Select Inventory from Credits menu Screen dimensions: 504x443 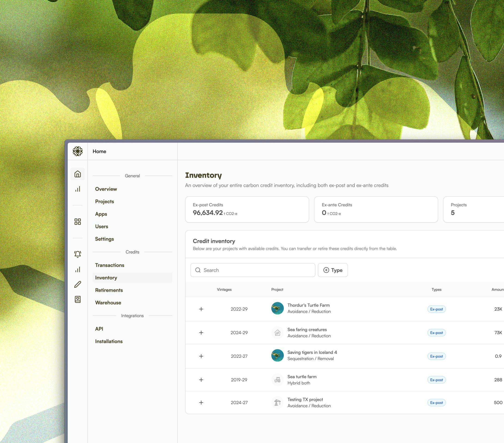tap(106, 278)
